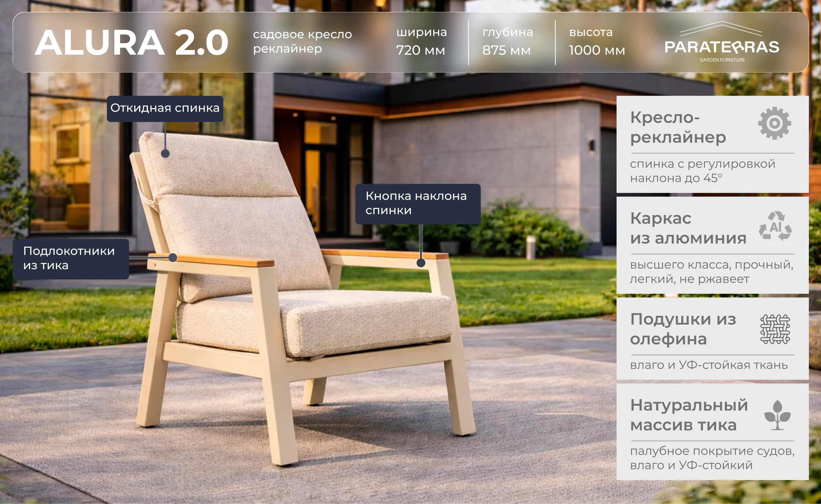Click the "Подлокотники из тика" callout label
Screen dimensions: 821x504
[71, 259]
